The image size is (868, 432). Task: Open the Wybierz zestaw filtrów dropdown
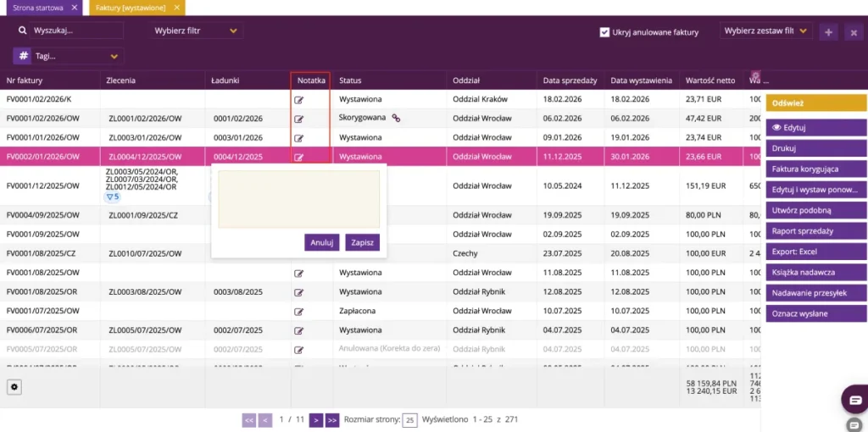click(x=766, y=31)
